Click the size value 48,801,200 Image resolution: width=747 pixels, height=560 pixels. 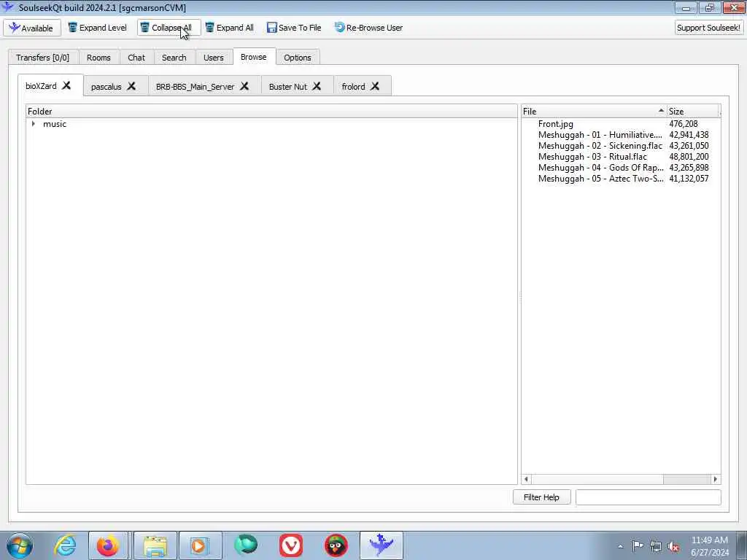click(689, 157)
